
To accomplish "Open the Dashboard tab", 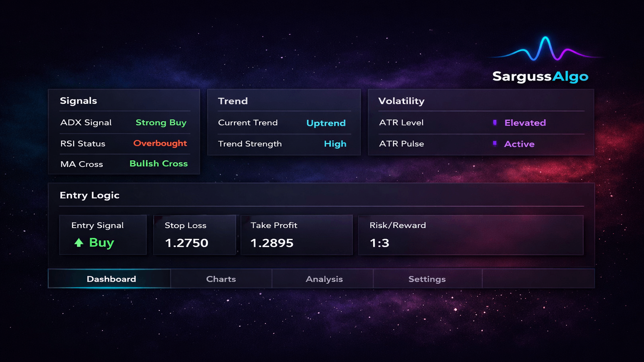I will pos(111,279).
